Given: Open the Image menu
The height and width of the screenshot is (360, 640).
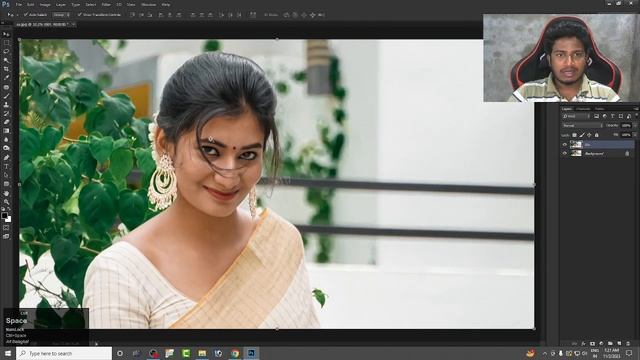Looking at the screenshot, I should [45, 4].
